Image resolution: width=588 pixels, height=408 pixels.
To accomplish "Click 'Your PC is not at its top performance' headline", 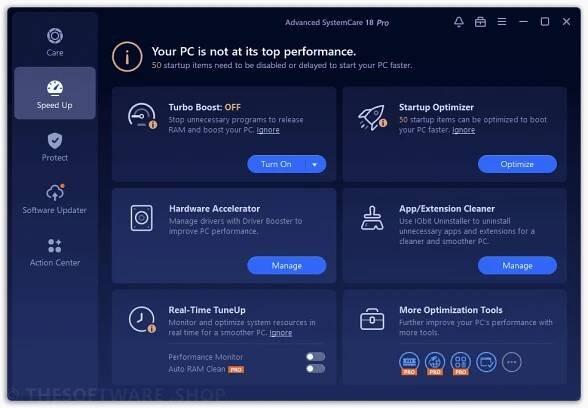I will [x=254, y=51].
